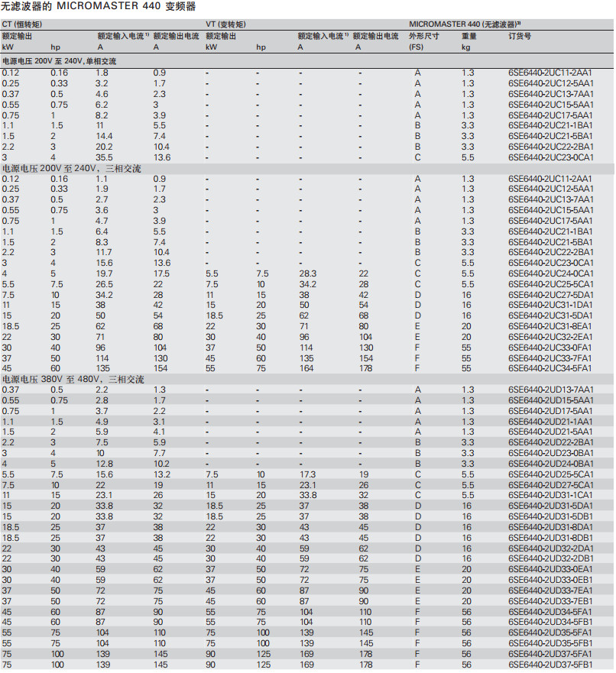
Task: Click the "VT (变转矩)" column group header
Action: [231, 24]
